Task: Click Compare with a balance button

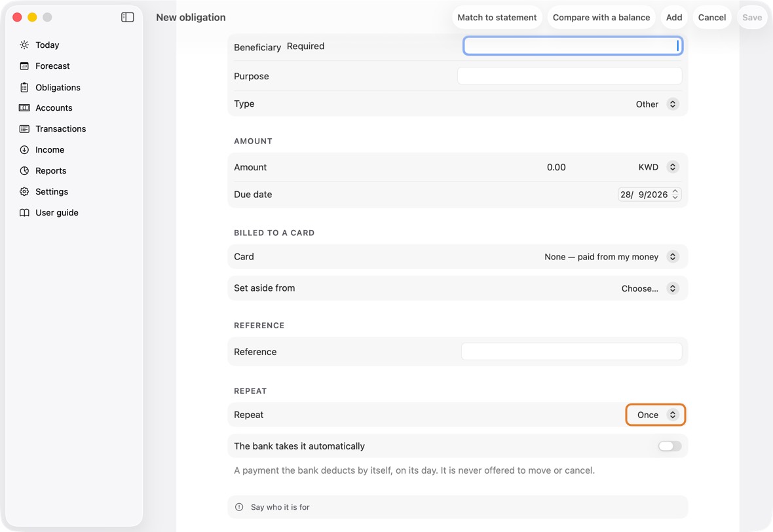Action: (601, 17)
